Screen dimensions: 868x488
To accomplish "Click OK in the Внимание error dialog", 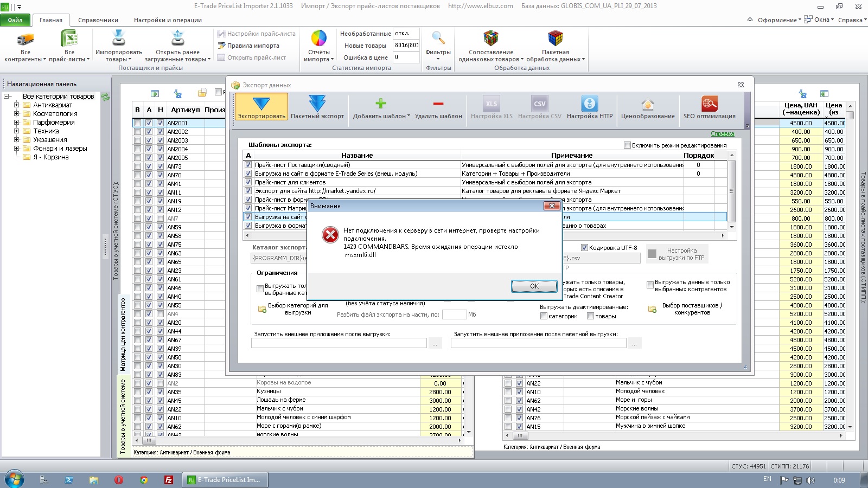I will [x=534, y=286].
